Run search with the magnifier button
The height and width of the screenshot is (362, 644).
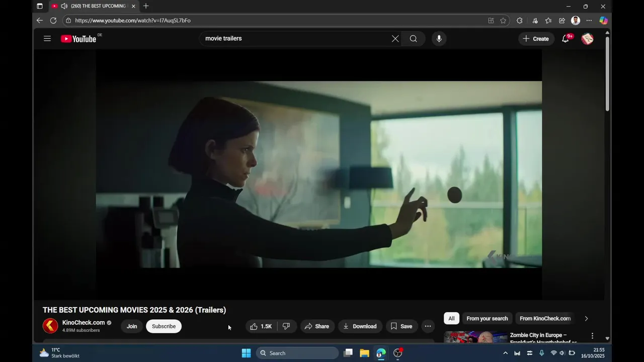tap(414, 39)
